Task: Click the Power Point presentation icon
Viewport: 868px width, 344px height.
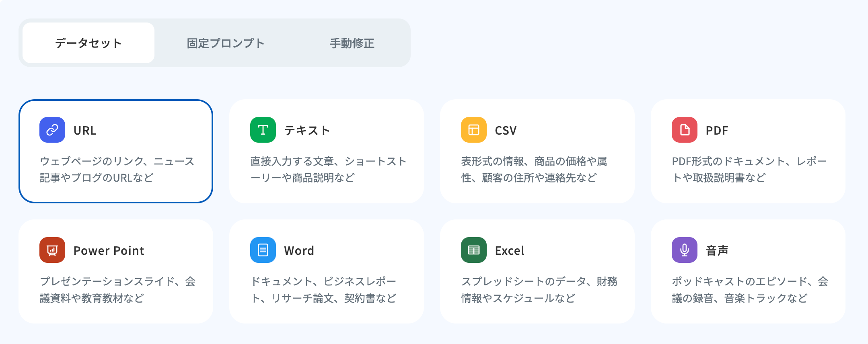Action: click(x=52, y=250)
